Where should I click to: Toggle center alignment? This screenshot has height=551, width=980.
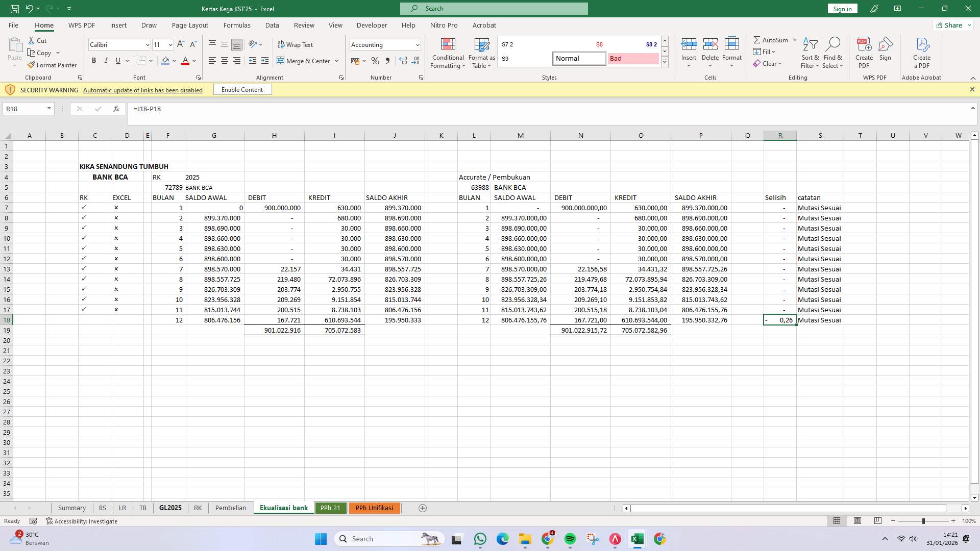point(225,61)
